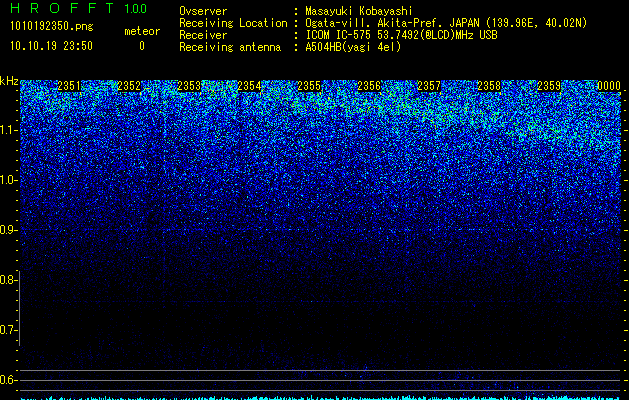Click the 0.7 frequency axis label

(8, 330)
